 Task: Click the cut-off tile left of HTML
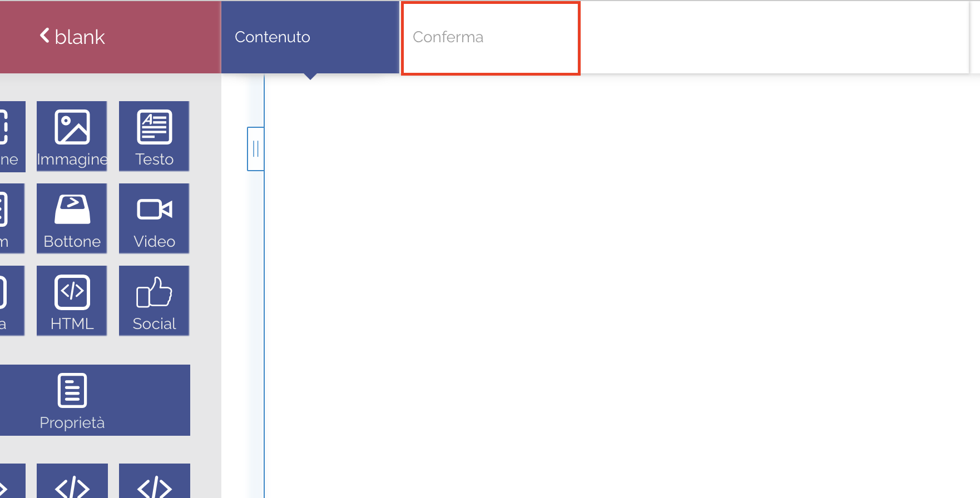pos(11,301)
